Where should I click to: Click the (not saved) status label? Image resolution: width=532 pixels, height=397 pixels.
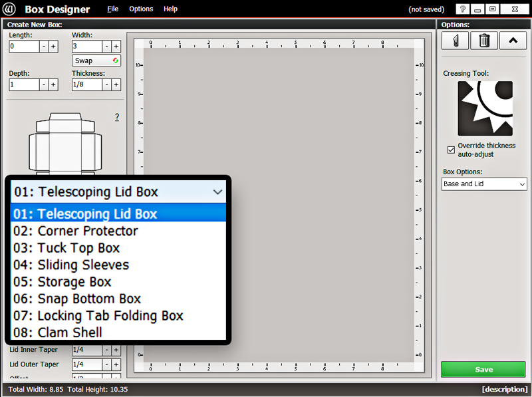tap(426, 9)
